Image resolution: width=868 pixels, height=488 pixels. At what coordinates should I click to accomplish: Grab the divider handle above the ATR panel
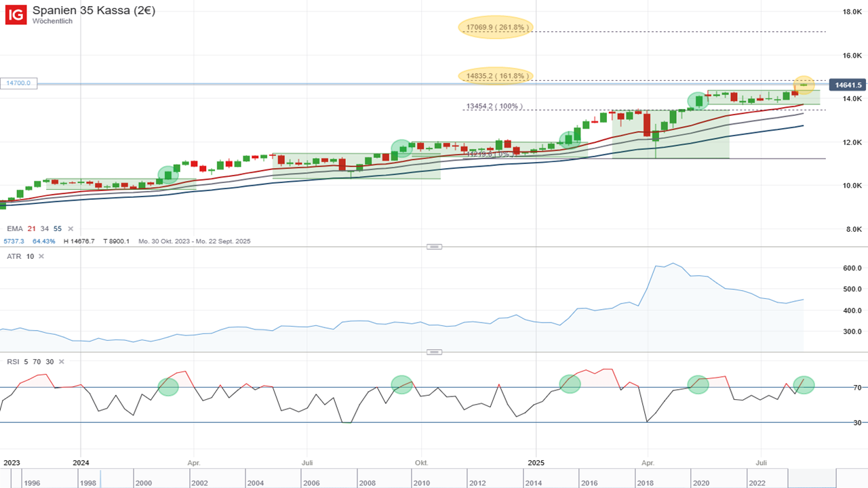434,247
